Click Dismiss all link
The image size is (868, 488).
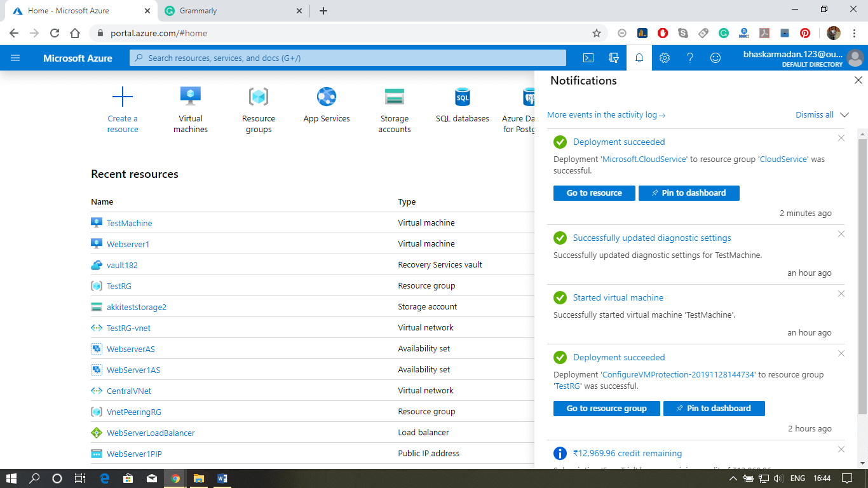pyautogui.click(x=815, y=115)
